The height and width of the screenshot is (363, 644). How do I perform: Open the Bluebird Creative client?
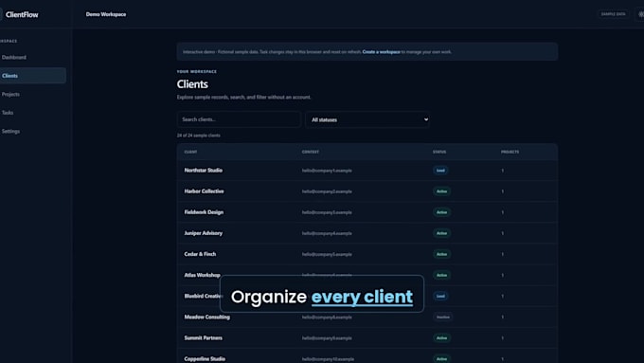click(204, 296)
